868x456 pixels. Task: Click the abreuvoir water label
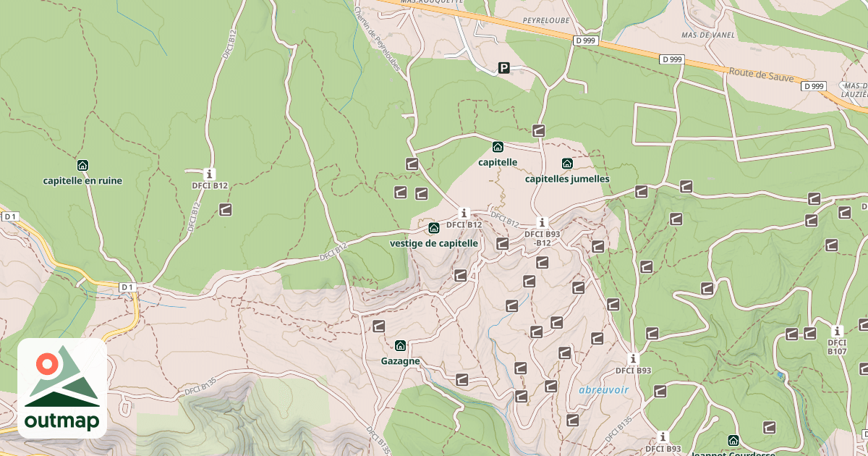click(x=604, y=389)
